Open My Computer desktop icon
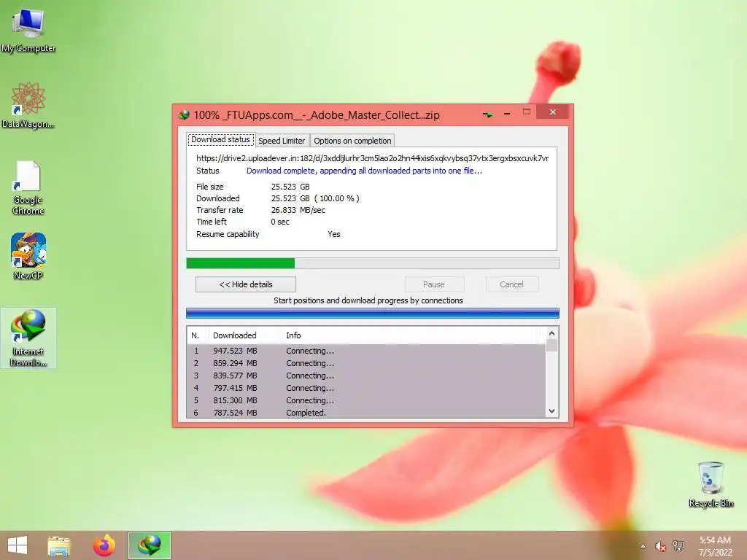 point(28,29)
